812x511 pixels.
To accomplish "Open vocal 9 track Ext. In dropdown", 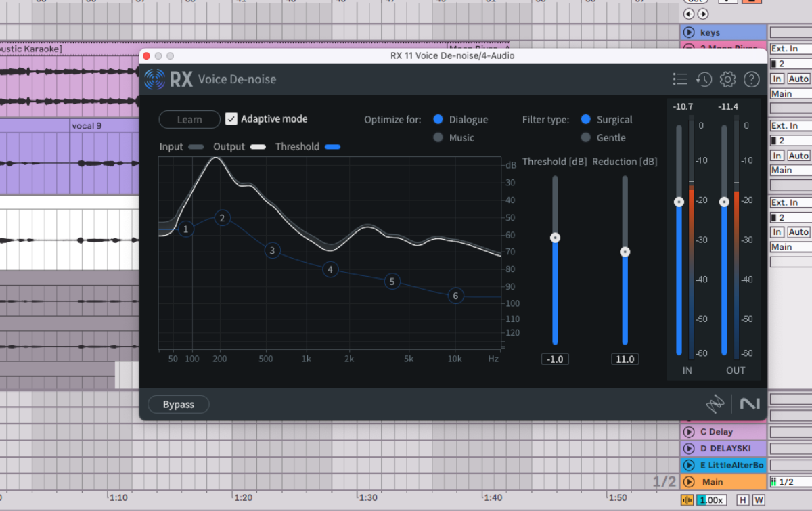I will 790,125.
